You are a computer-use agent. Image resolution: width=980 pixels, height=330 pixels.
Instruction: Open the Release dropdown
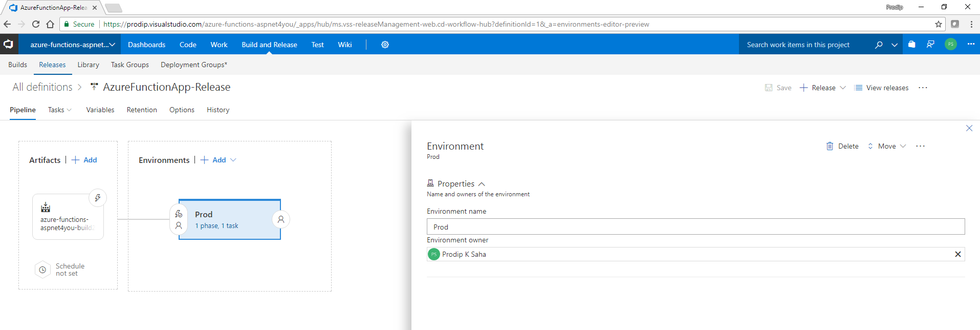[843, 88]
